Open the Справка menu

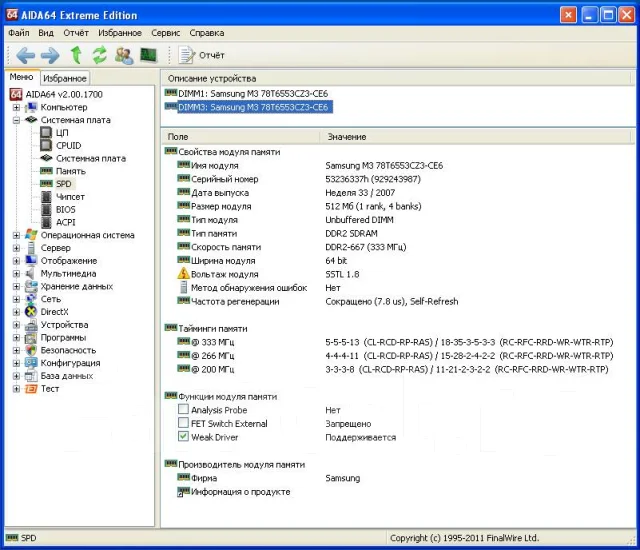[x=207, y=33]
